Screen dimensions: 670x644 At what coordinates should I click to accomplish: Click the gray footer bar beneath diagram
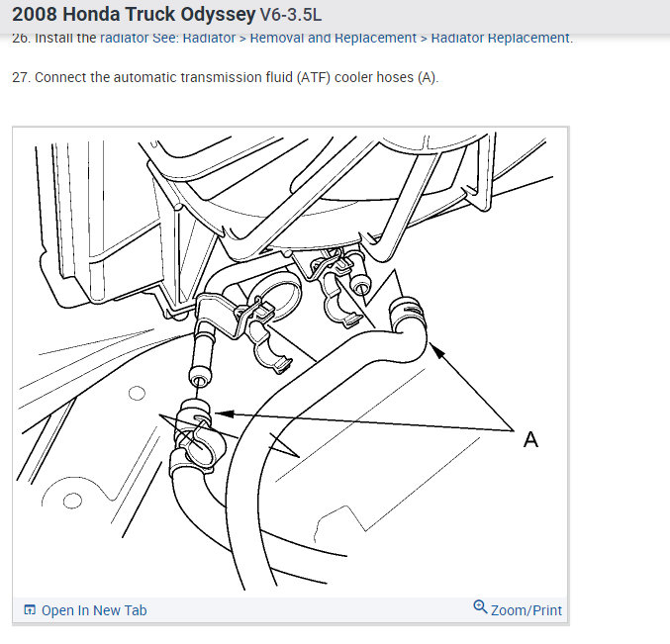pos(290,609)
